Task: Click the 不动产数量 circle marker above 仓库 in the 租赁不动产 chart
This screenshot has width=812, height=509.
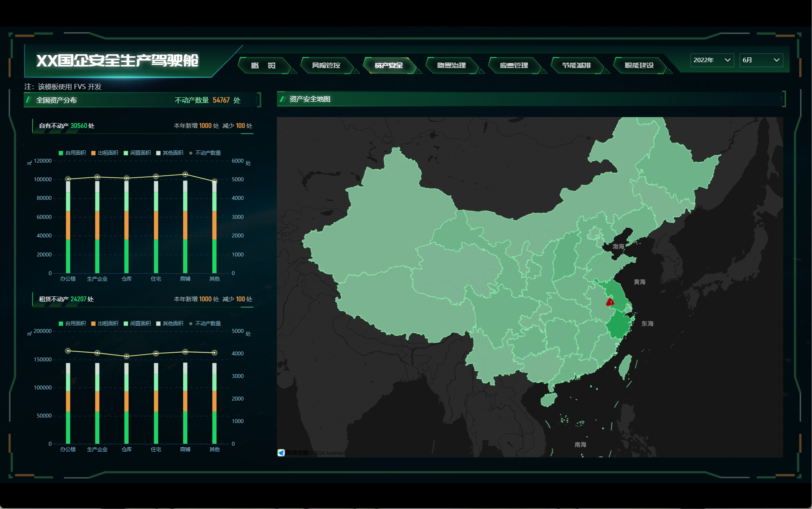Action: [x=127, y=356]
